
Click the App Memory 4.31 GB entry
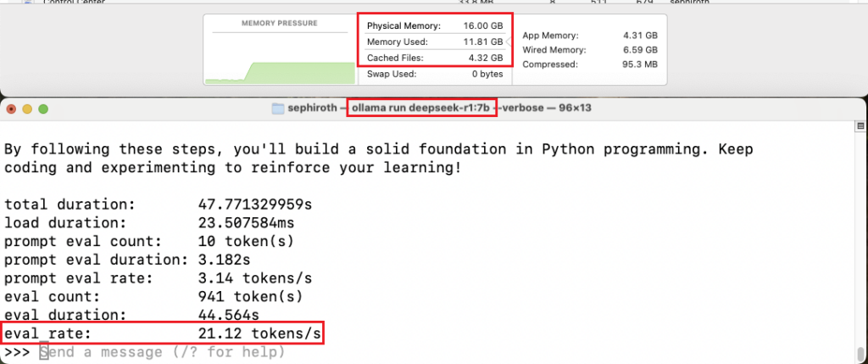(x=590, y=36)
